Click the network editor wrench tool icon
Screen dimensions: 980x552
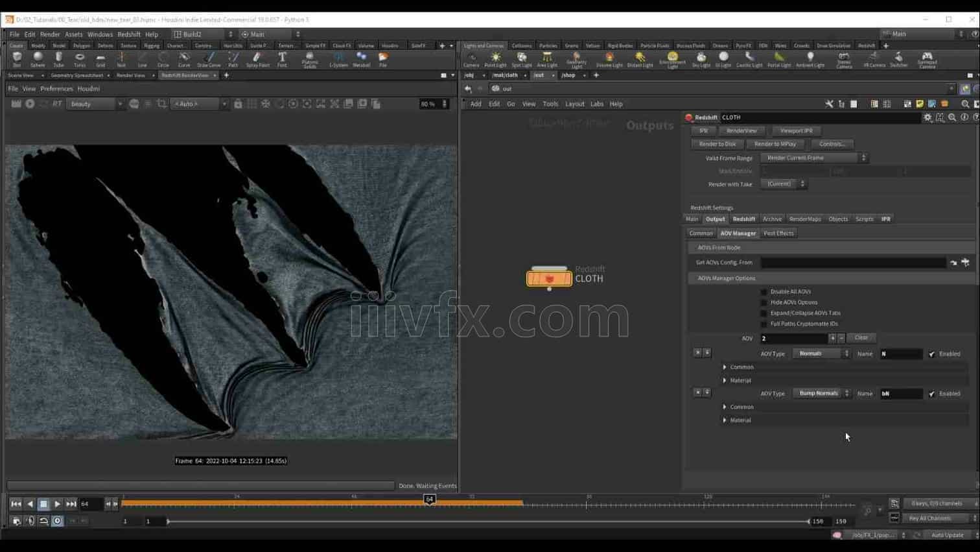829,104
